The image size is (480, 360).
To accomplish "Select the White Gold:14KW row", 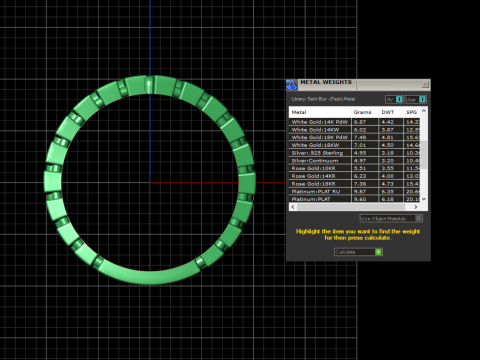I will [354, 130].
